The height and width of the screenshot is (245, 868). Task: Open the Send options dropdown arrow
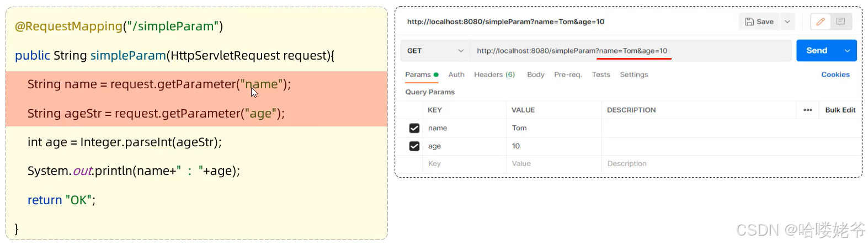(848, 51)
